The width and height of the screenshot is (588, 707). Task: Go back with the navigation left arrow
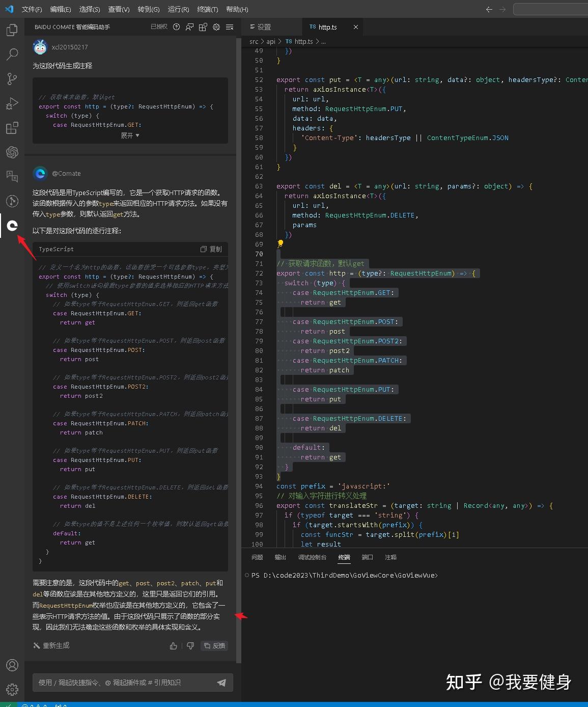pyautogui.click(x=489, y=9)
